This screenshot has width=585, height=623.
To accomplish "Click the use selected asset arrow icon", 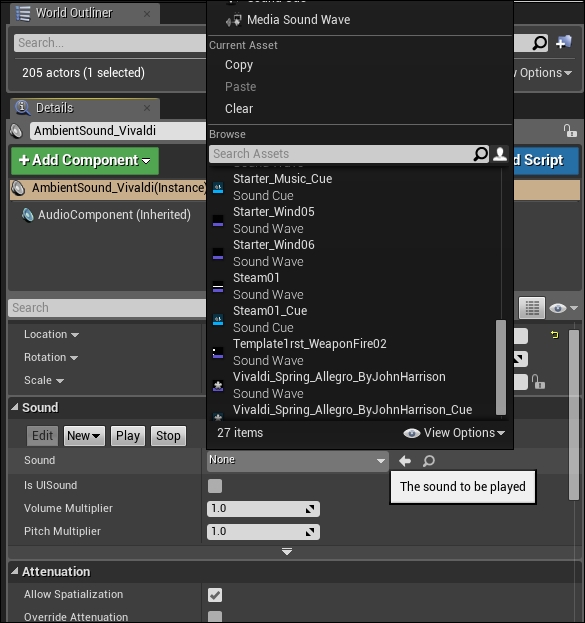I will (x=405, y=461).
